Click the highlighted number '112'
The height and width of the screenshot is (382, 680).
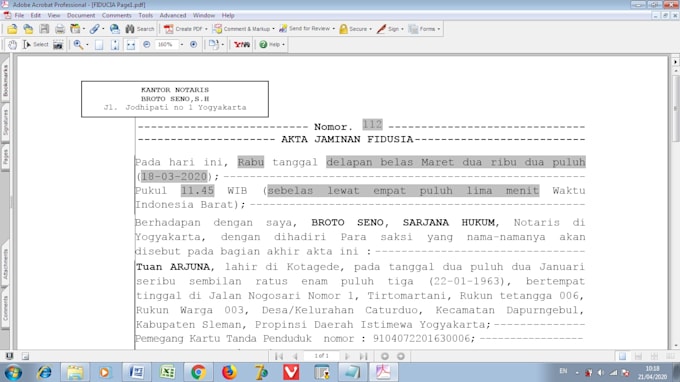pyautogui.click(x=373, y=125)
